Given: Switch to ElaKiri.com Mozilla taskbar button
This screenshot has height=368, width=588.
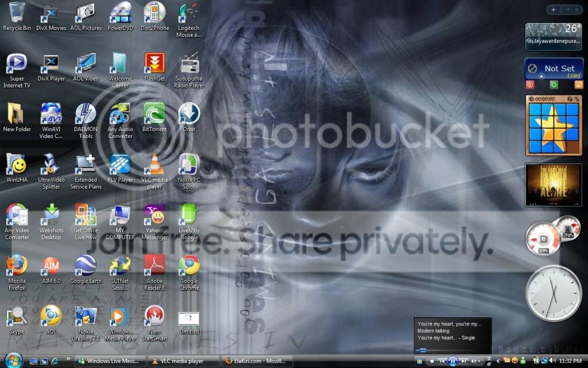Looking at the screenshot, I should coord(256,361).
